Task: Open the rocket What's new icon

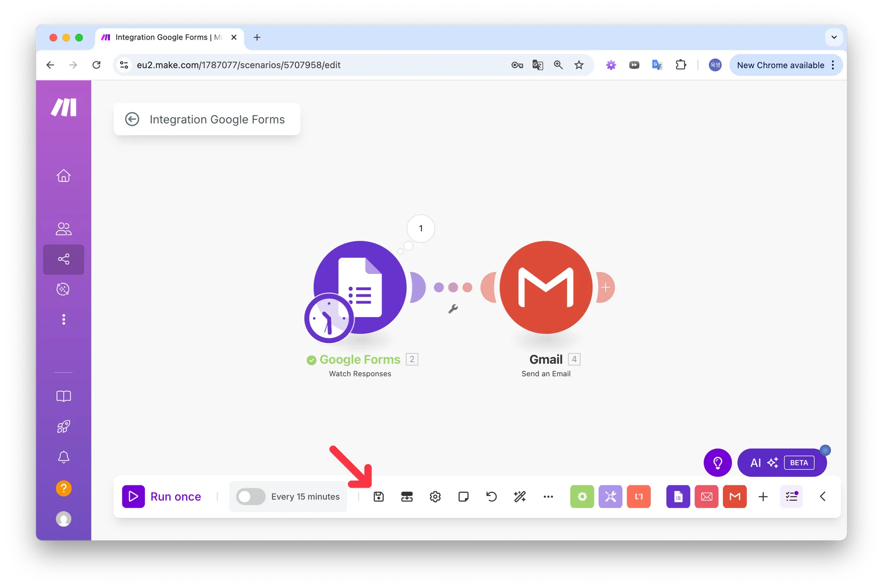Action: coord(64,427)
